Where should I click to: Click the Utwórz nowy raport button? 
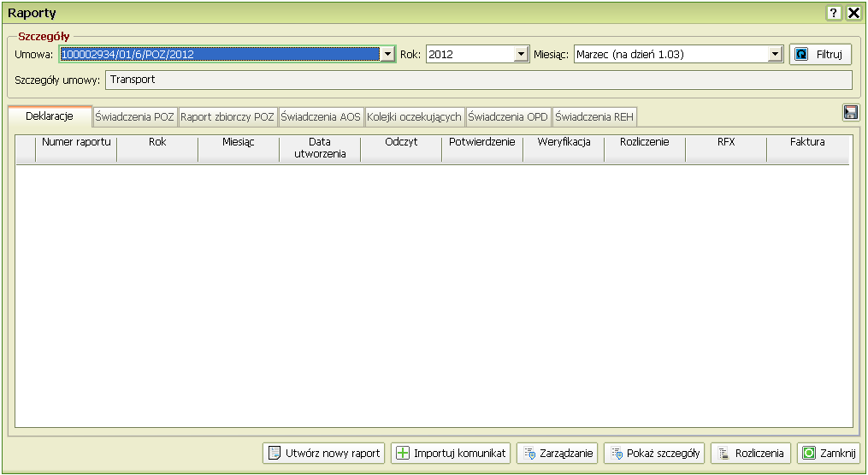(x=324, y=453)
